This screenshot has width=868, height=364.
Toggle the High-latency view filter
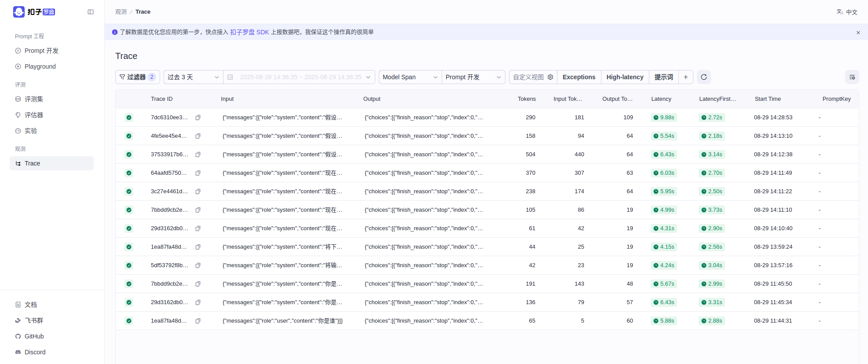pos(625,77)
